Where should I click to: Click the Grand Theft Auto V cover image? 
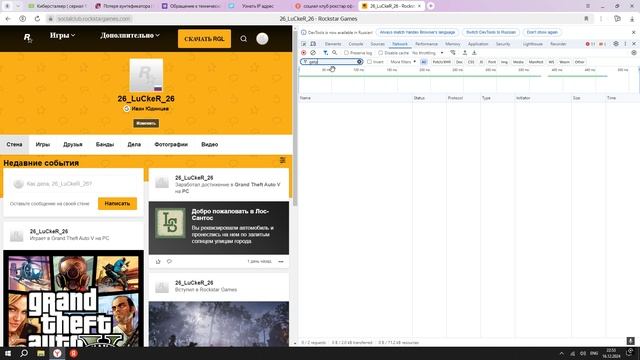pyautogui.click(x=73, y=298)
